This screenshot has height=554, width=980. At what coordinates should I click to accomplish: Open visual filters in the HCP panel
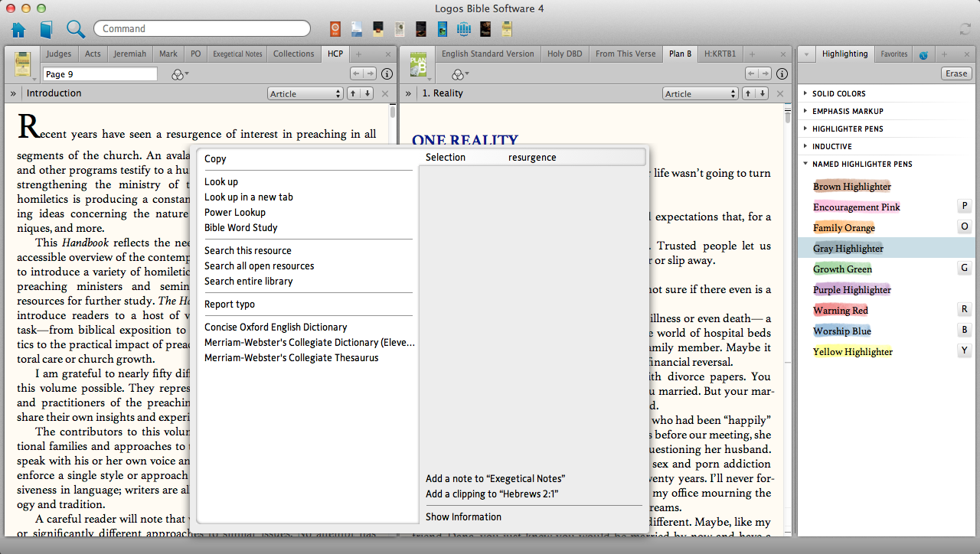(x=180, y=74)
